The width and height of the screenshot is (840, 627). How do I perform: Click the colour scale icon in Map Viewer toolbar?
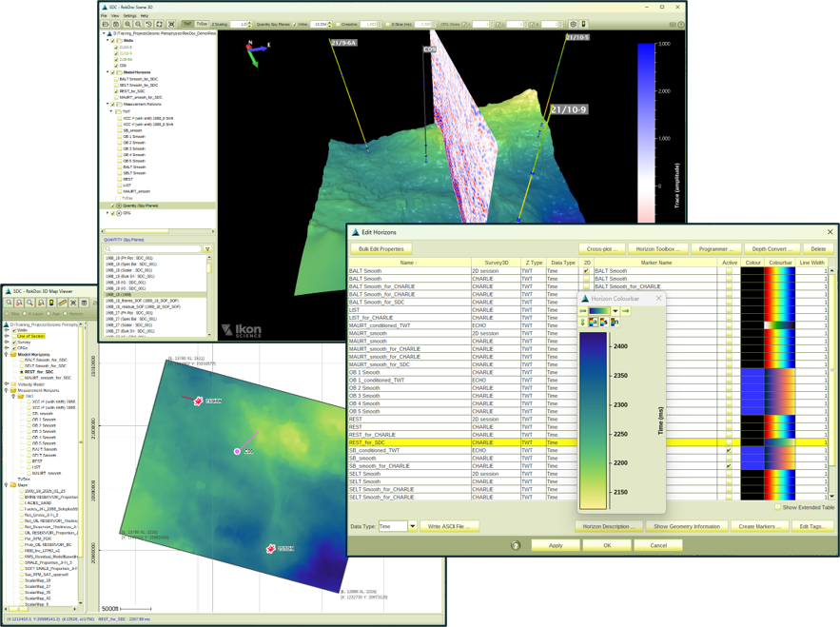click(51, 303)
